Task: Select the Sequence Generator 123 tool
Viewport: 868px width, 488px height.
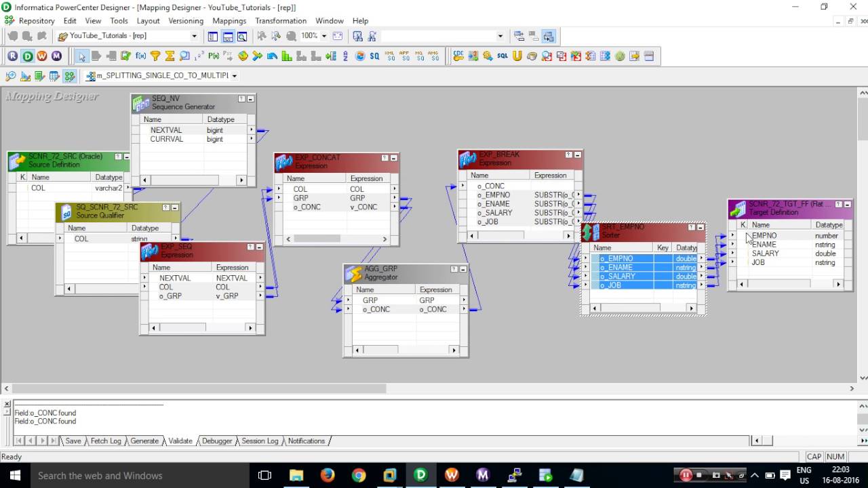Action: 199,56
